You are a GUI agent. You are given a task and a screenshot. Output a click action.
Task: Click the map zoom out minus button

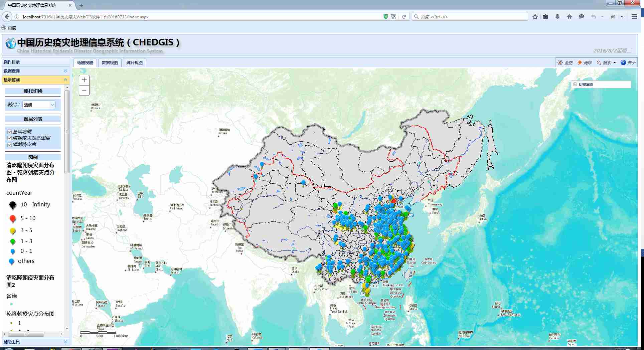pos(84,90)
